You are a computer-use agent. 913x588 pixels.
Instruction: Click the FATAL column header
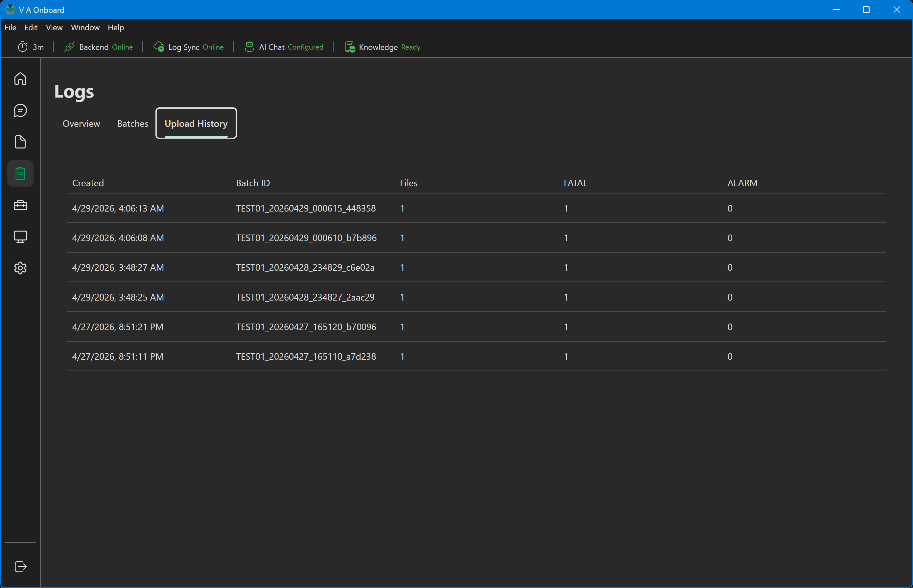[575, 183]
